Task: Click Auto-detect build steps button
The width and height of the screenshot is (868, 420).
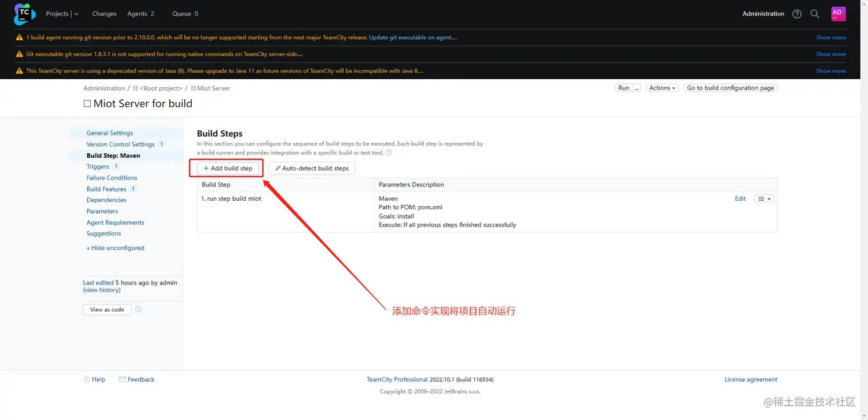Action: (x=312, y=168)
